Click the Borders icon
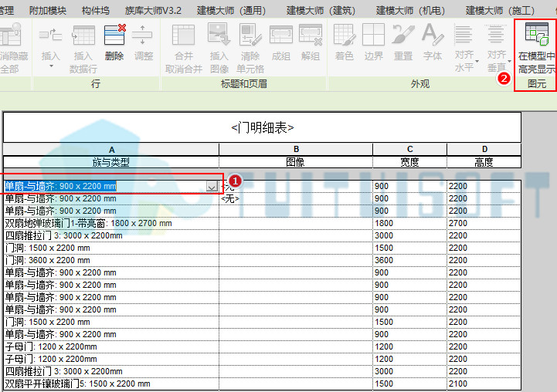This screenshot has width=557, height=392. tap(373, 35)
